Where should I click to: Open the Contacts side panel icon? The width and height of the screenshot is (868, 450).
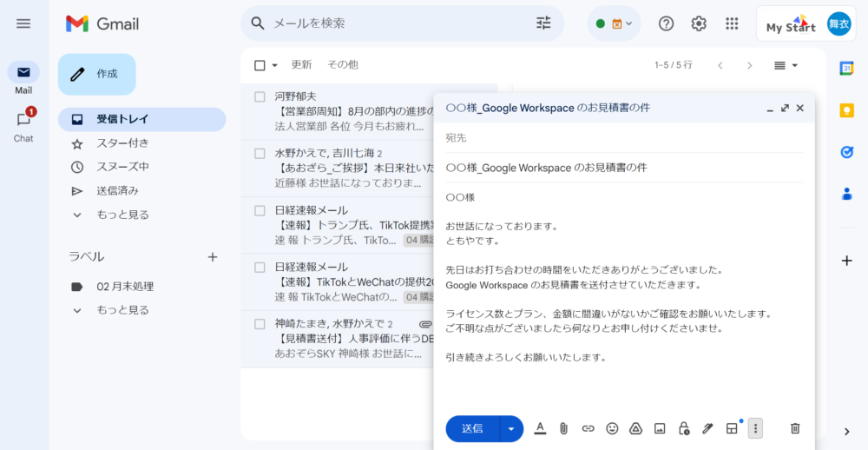click(846, 194)
